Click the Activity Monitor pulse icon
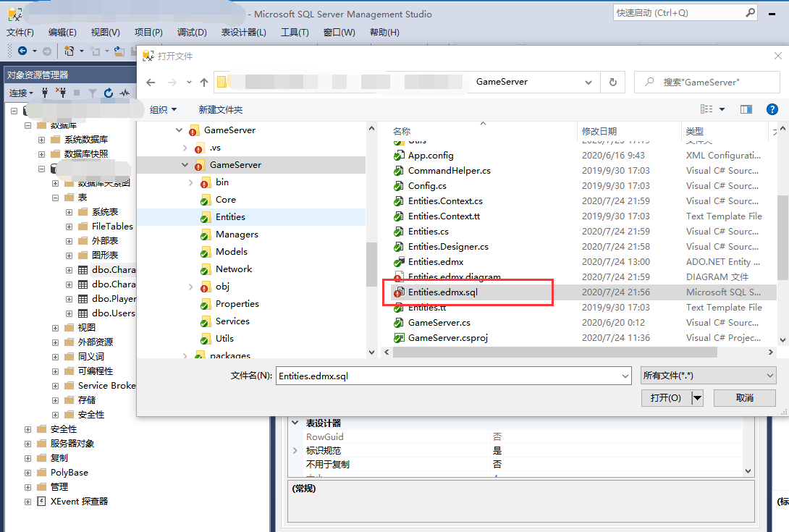789x532 pixels. (125, 93)
